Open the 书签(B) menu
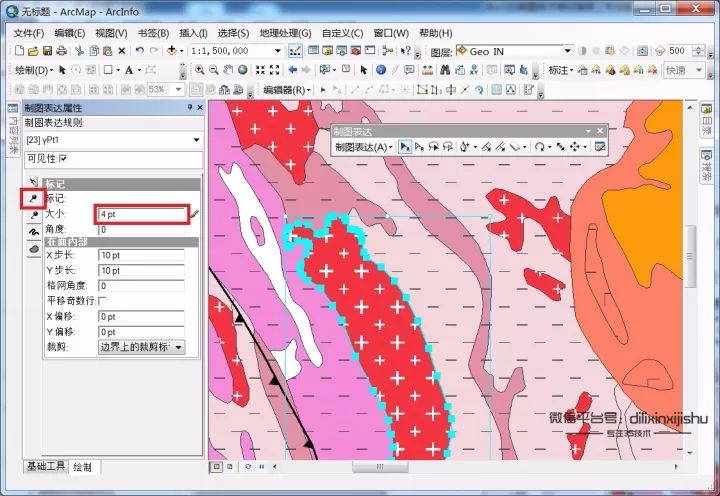The height and width of the screenshot is (496, 720). point(153,33)
